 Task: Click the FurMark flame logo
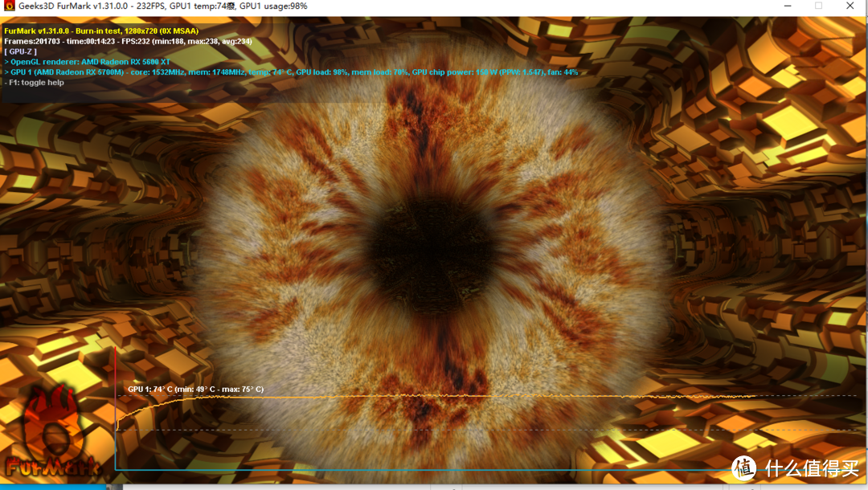click(51, 432)
